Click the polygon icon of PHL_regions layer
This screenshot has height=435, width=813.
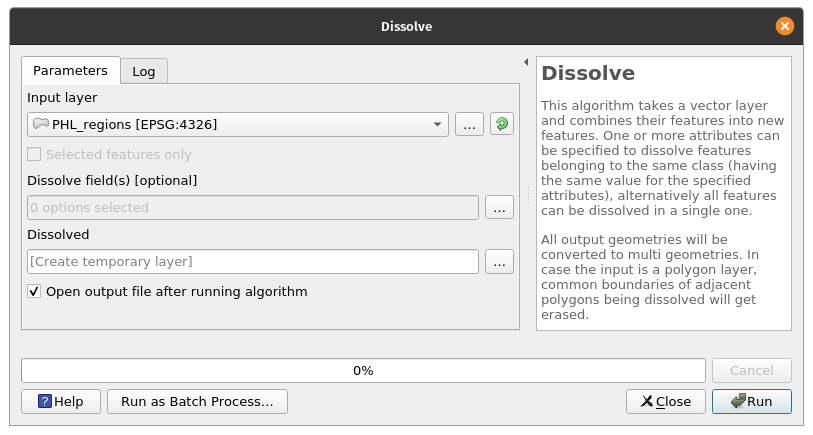pyautogui.click(x=40, y=124)
